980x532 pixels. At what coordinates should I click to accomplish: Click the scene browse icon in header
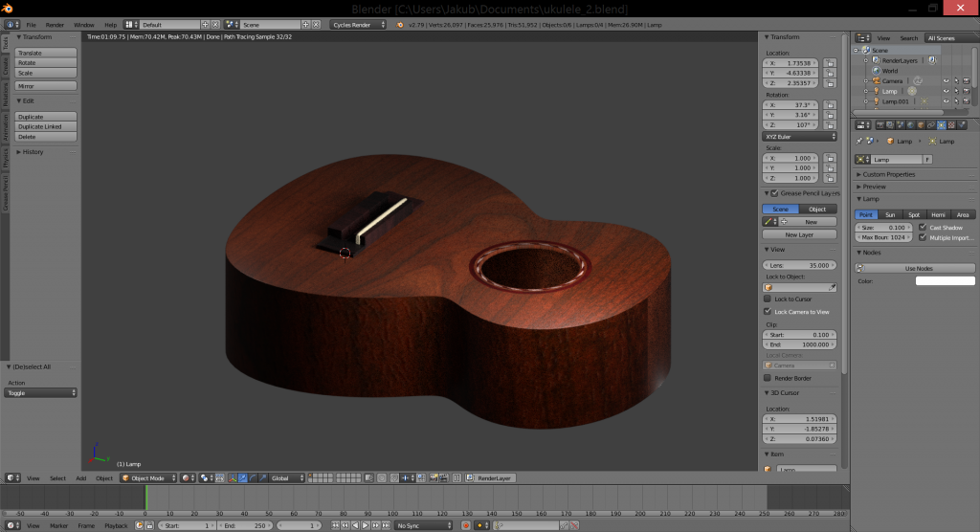click(x=230, y=24)
